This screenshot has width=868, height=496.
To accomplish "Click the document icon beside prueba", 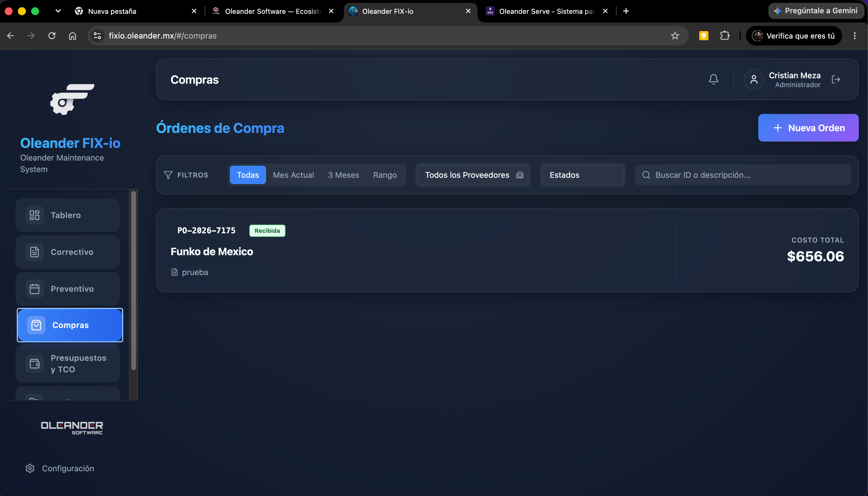I will click(x=174, y=272).
